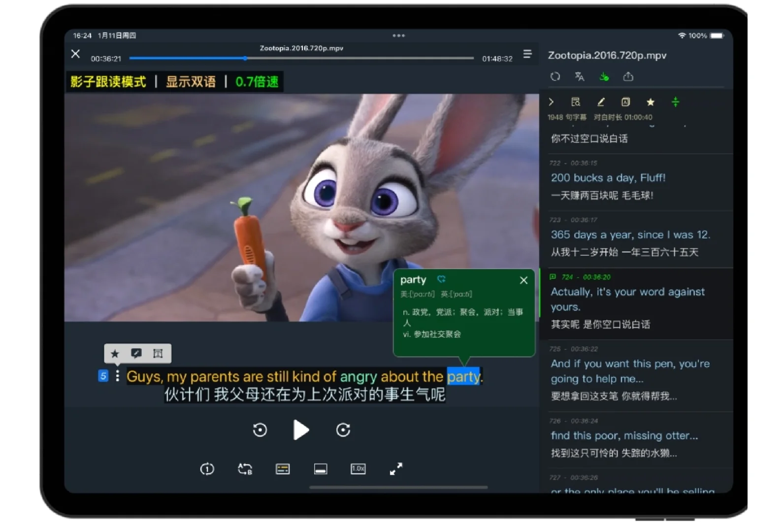The width and height of the screenshot is (784, 532).
Task: Play the video
Action: click(x=301, y=430)
